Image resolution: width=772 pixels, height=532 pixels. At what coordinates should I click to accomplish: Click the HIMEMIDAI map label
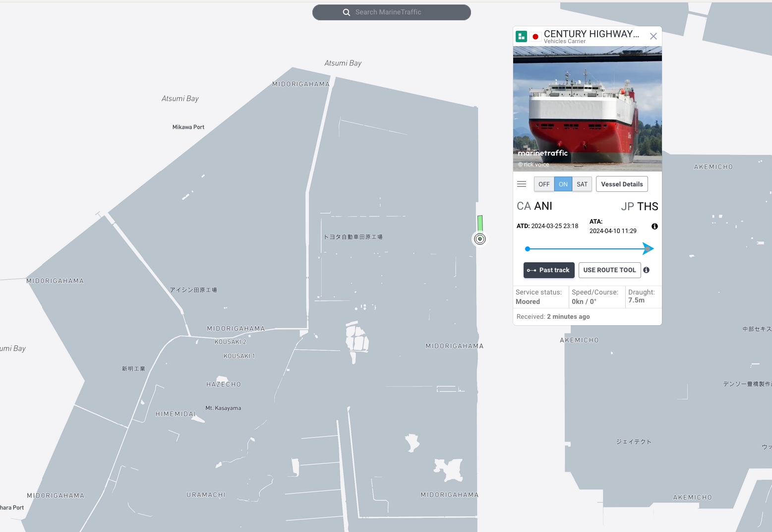tap(176, 414)
